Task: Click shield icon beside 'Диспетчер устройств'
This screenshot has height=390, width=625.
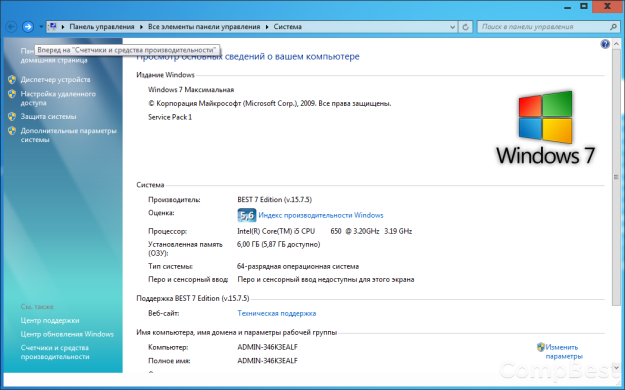Action: click(12, 80)
